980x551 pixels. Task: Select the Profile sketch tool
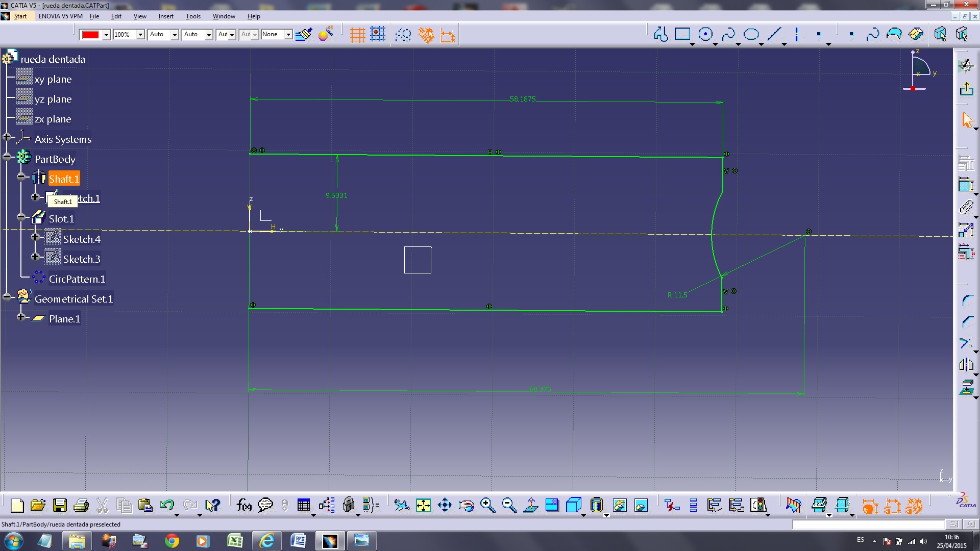point(660,34)
